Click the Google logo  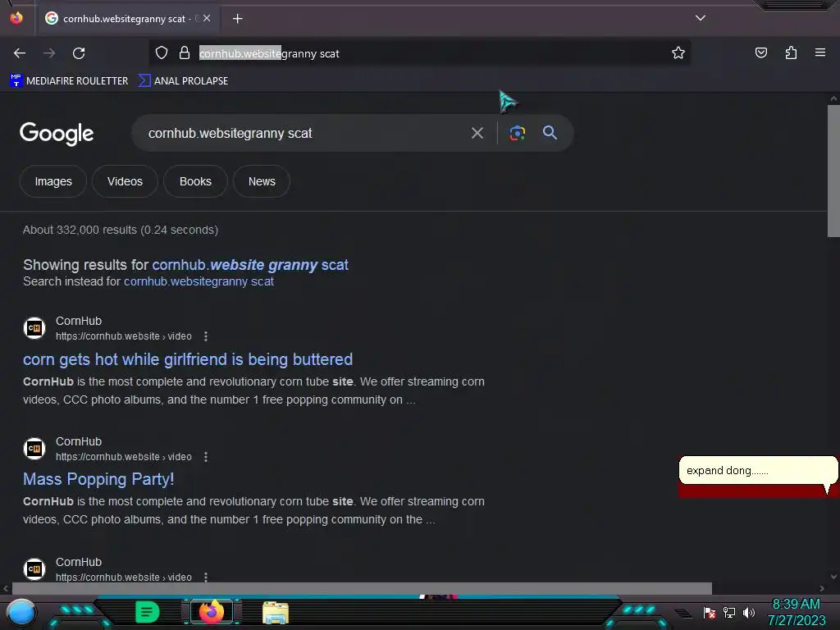[57, 134]
